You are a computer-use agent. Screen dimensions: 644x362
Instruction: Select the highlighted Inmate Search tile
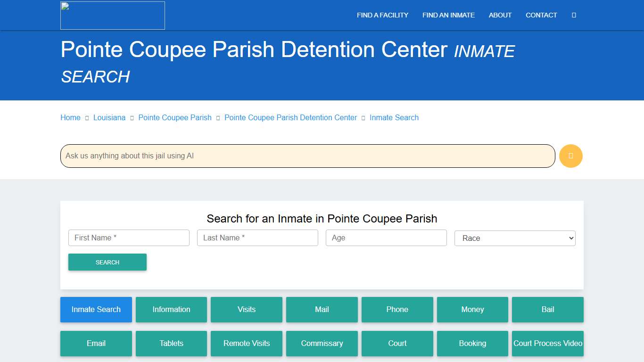pyautogui.click(x=96, y=310)
